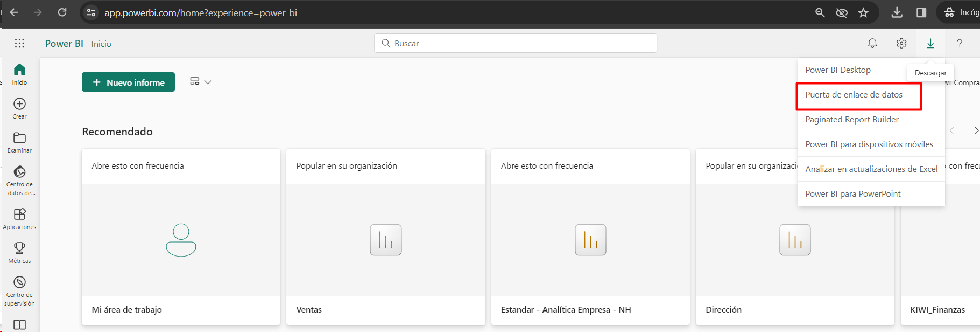Click the Recomendado section heading
Image resolution: width=980 pixels, height=332 pixels.
pyautogui.click(x=117, y=132)
